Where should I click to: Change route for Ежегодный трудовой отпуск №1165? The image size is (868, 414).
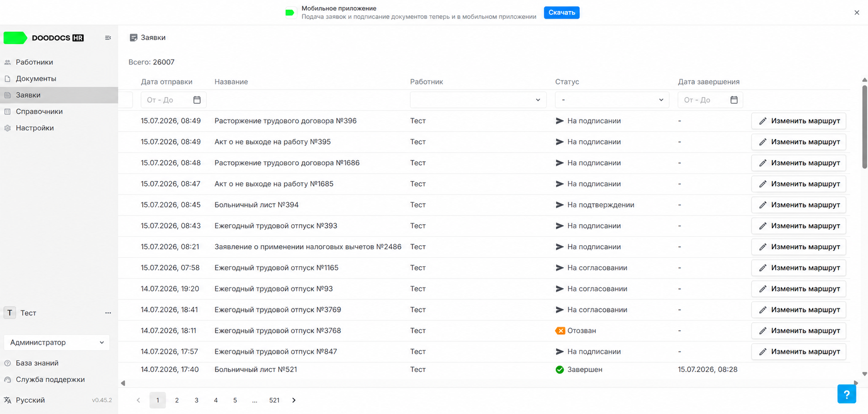(x=799, y=268)
